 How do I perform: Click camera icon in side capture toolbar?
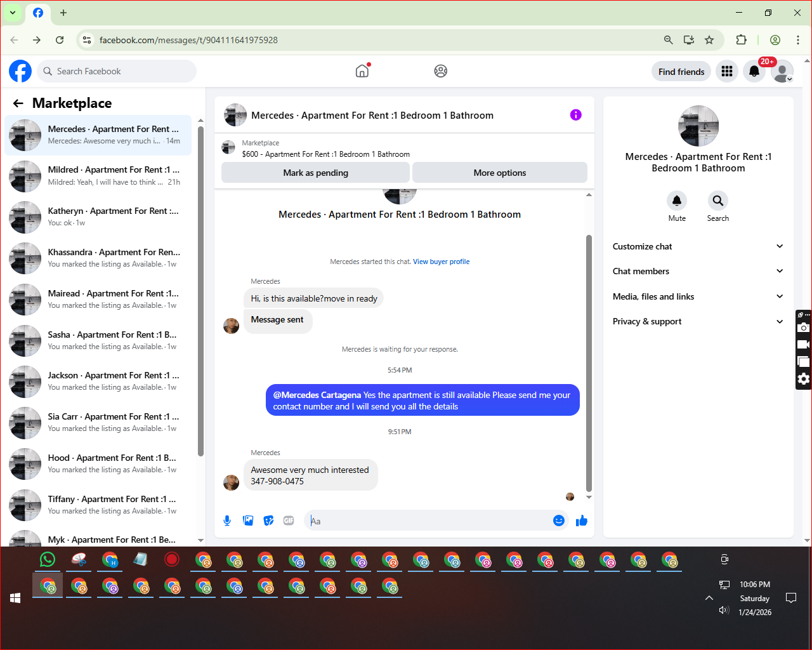click(804, 328)
